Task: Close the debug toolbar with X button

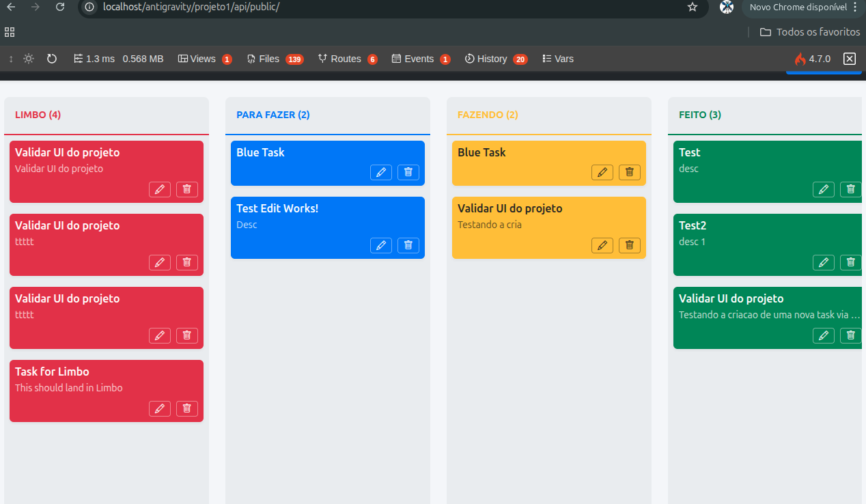Action: [x=850, y=59]
